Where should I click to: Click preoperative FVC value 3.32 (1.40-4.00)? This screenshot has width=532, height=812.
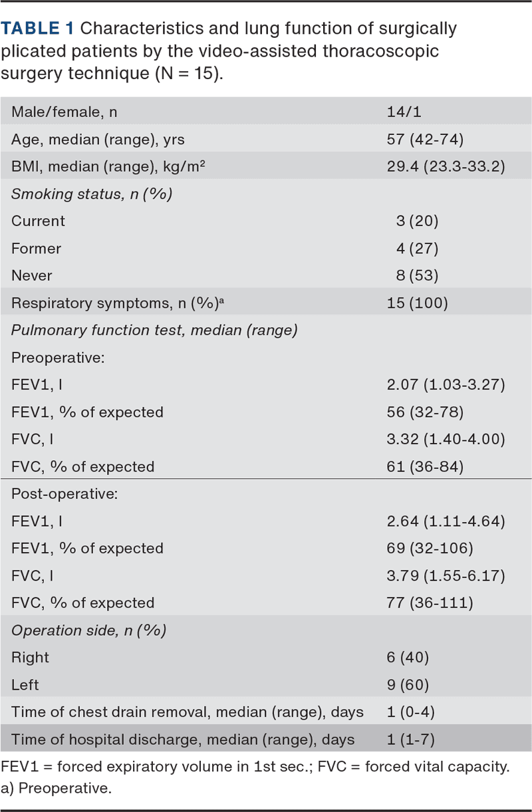click(x=446, y=440)
